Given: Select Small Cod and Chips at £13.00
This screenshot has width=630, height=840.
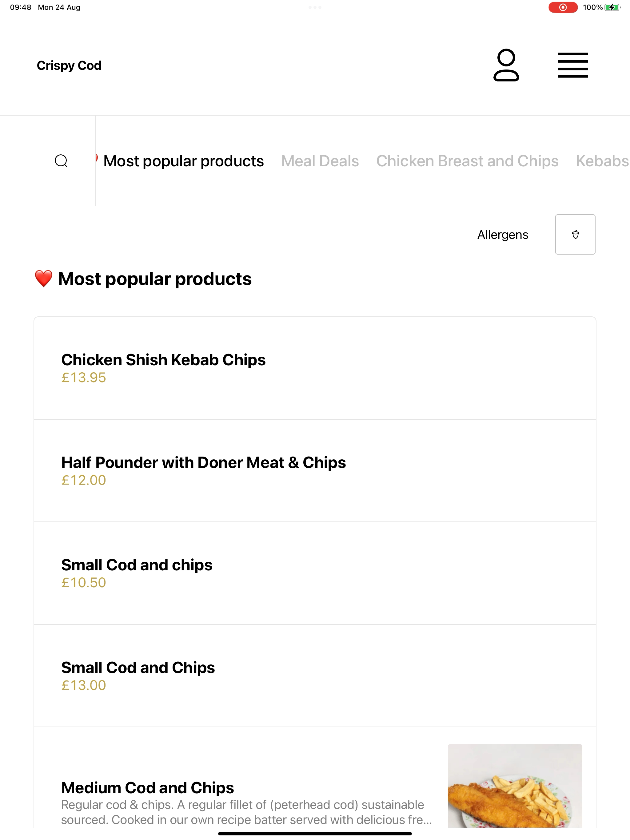Looking at the screenshot, I should (x=315, y=676).
